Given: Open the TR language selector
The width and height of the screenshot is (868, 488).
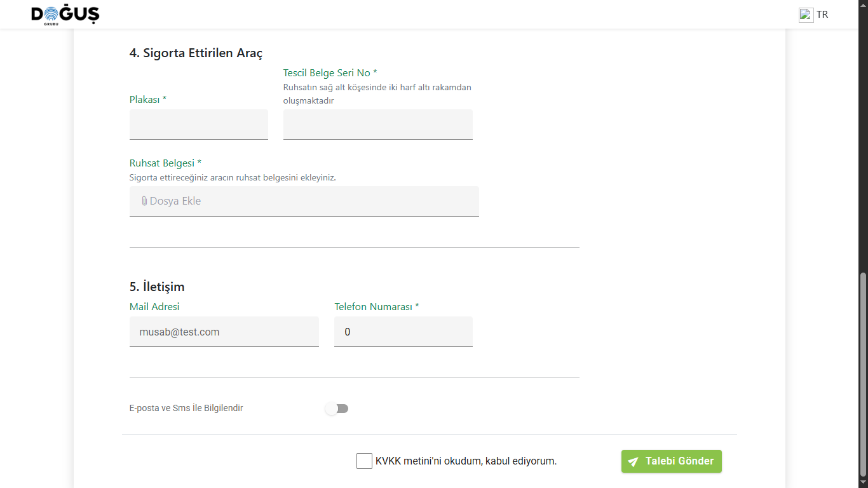Looking at the screenshot, I should coord(822,15).
